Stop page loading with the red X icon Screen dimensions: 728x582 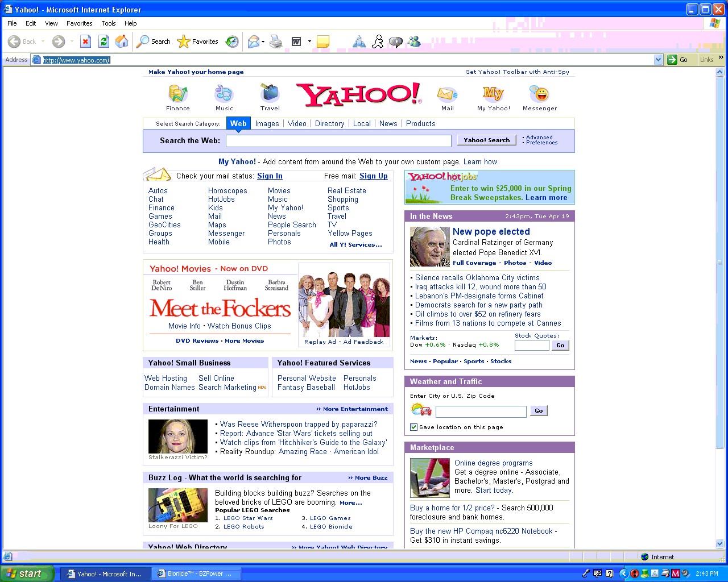[x=85, y=41]
